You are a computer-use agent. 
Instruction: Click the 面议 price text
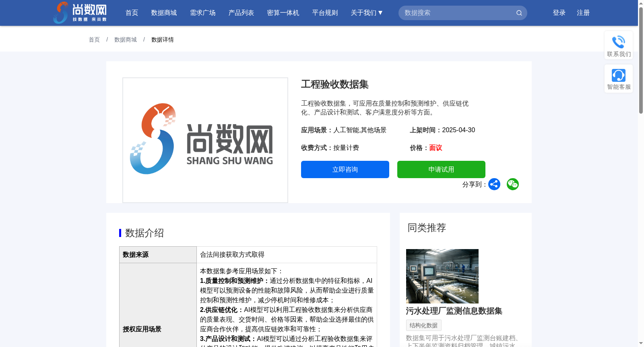pos(436,148)
